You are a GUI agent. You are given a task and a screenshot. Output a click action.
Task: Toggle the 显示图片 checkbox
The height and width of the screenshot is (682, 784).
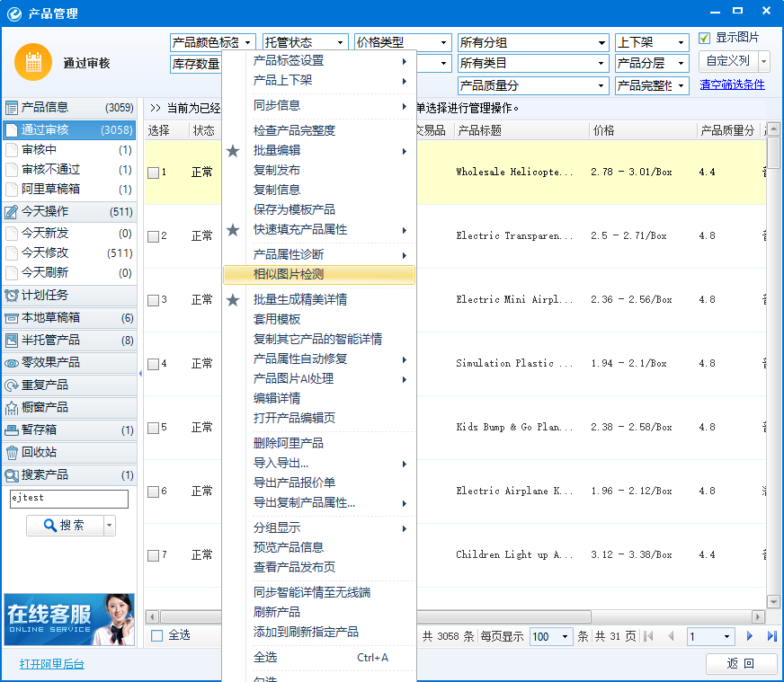(705, 39)
